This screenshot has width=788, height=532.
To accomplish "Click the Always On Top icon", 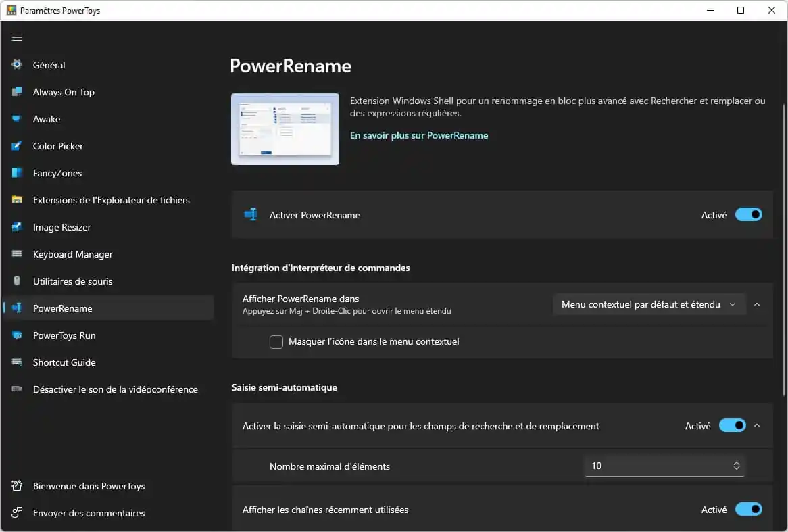I will click(17, 91).
